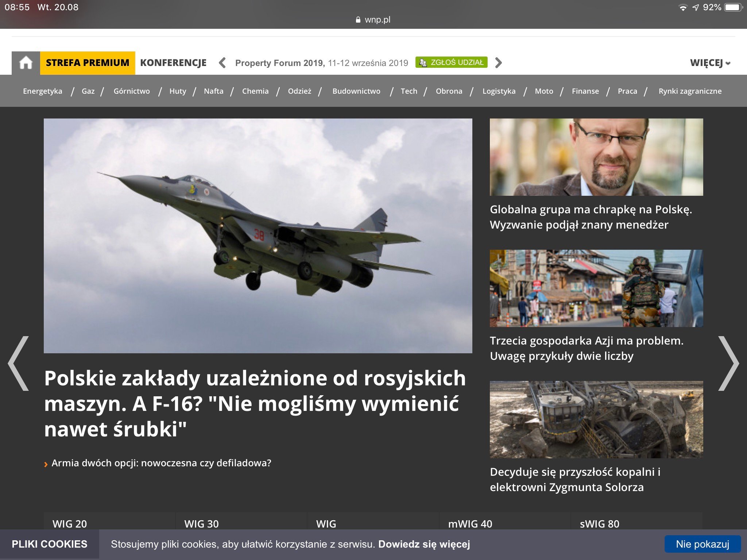747x560 pixels.
Task: Read Globalna grupa ma chrapkę article
Action: (591, 217)
